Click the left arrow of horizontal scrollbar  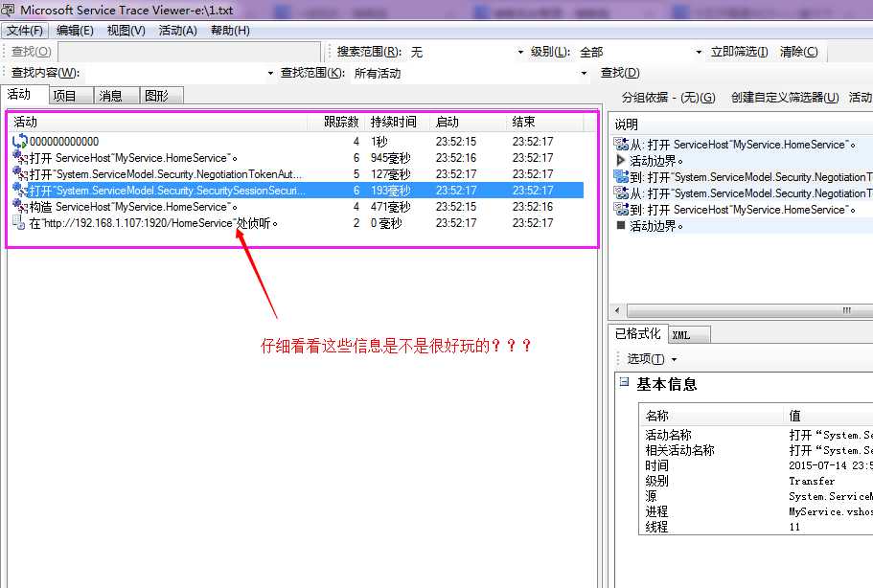click(617, 310)
